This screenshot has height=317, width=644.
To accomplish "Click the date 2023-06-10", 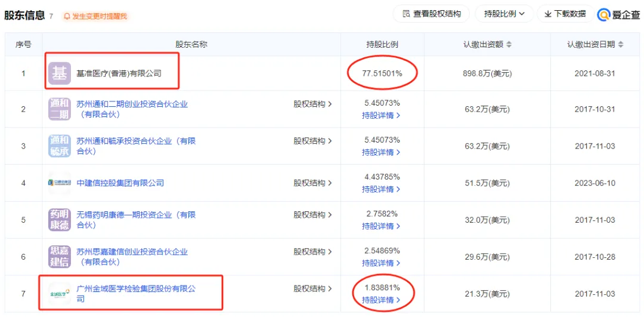I will (595, 183).
